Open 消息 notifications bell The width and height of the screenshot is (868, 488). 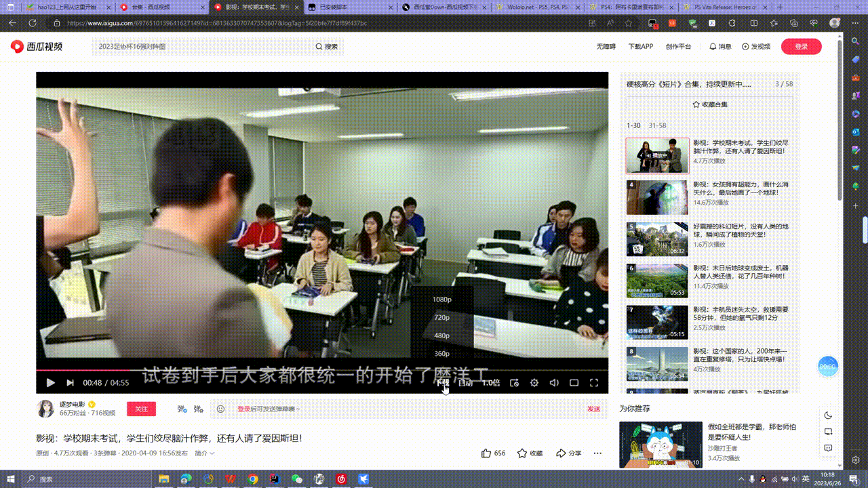(x=720, y=47)
